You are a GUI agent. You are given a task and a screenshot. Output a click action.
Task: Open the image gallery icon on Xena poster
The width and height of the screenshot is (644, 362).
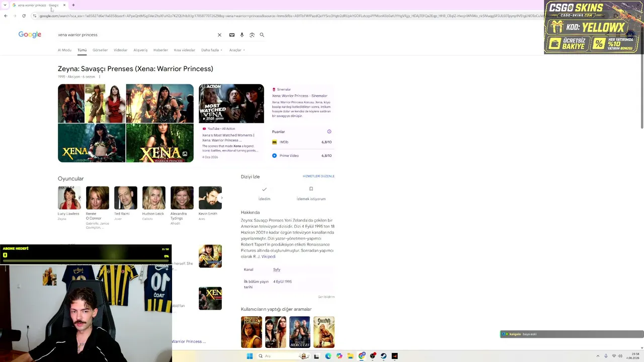(x=185, y=154)
